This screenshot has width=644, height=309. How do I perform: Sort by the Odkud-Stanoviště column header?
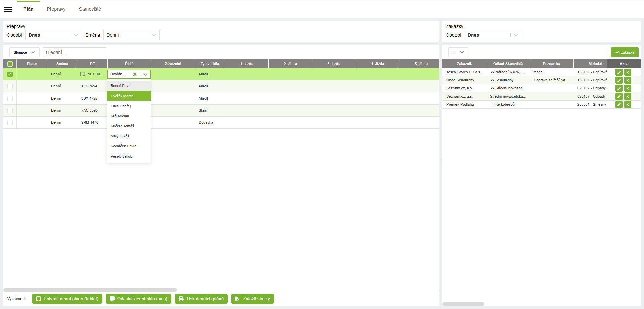[508, 64]
